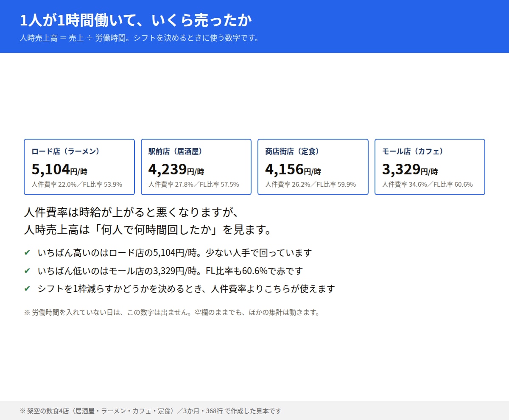Select the モール店（カフェ） card title
Screen dimensions: 509x420
coord(413,151)
